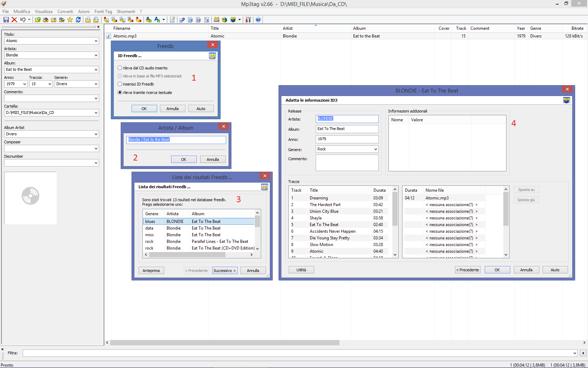Save tags with the floppy disk icon
Viewport: 588px width, 368px height.
[6, 20]
